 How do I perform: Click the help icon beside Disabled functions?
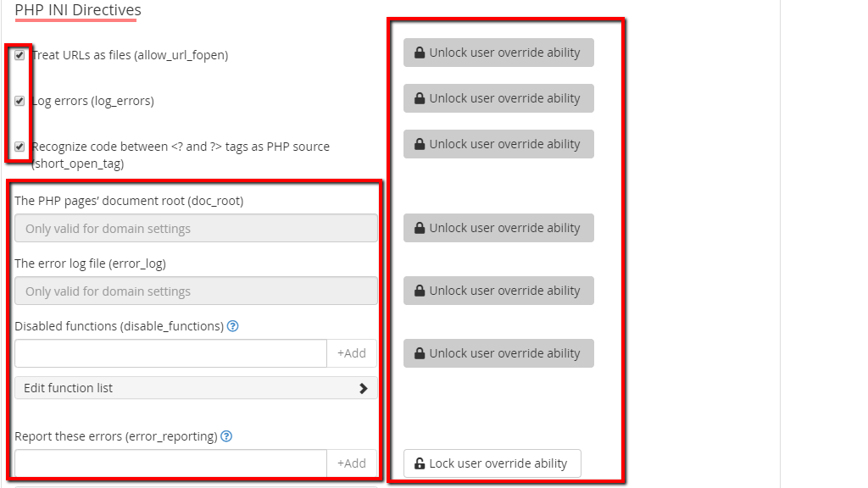pos(233,326)
